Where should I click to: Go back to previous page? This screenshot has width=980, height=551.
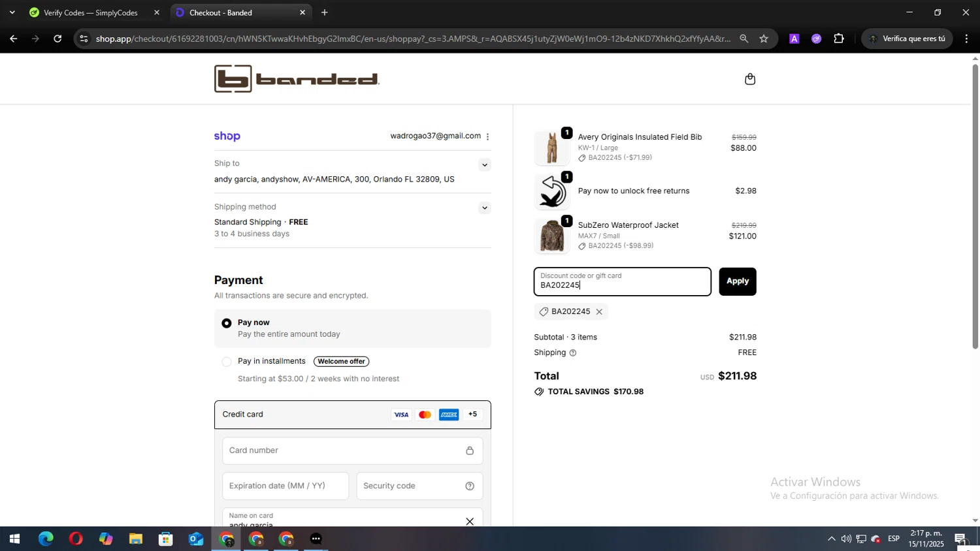pyautogui.click(x=13, y=39)
